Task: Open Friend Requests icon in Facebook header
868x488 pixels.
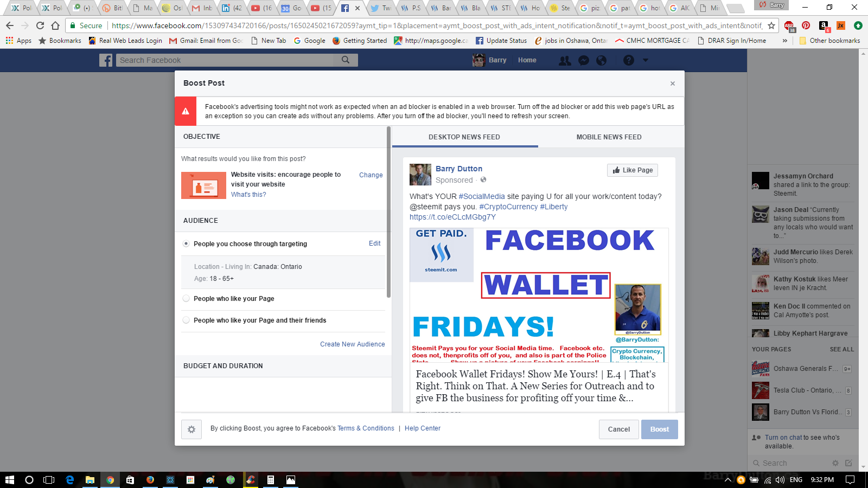Action: point(565,60)
